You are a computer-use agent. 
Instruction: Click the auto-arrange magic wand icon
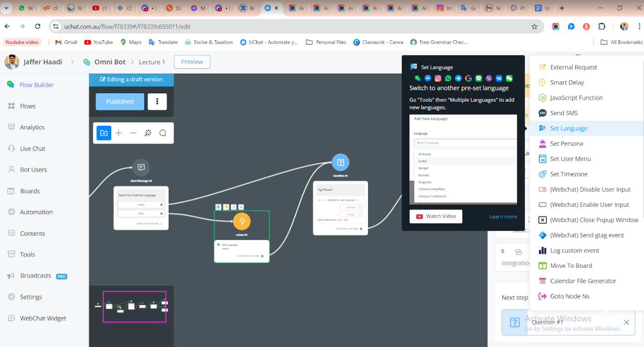click(148, 133)
